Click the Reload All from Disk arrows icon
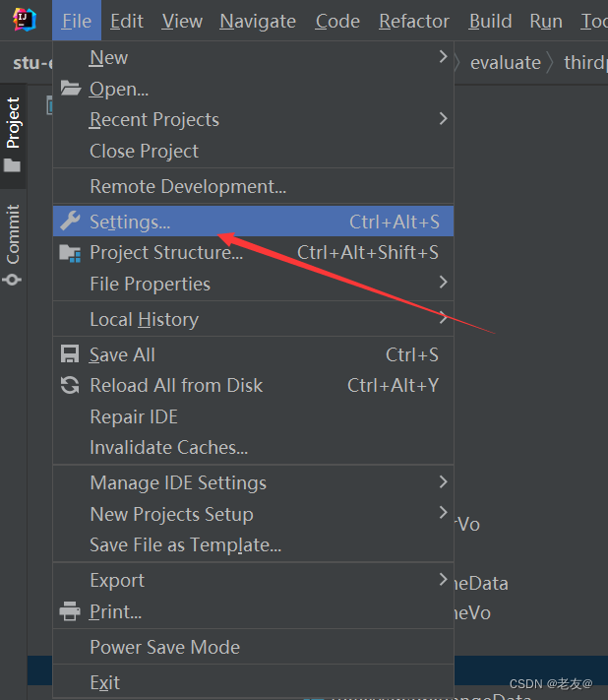Viewport: 608px width, 700px height. pos(70,385)
